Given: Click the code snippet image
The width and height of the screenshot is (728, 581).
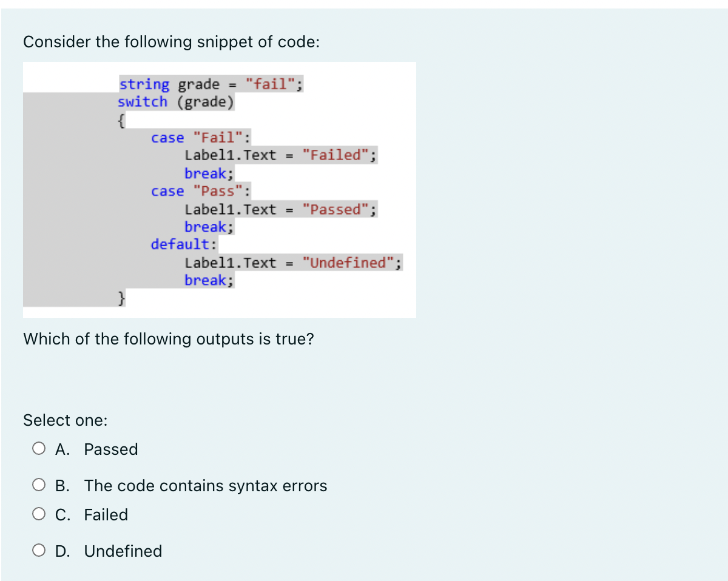Looking at the screenshot, I should tap(218, 188).
